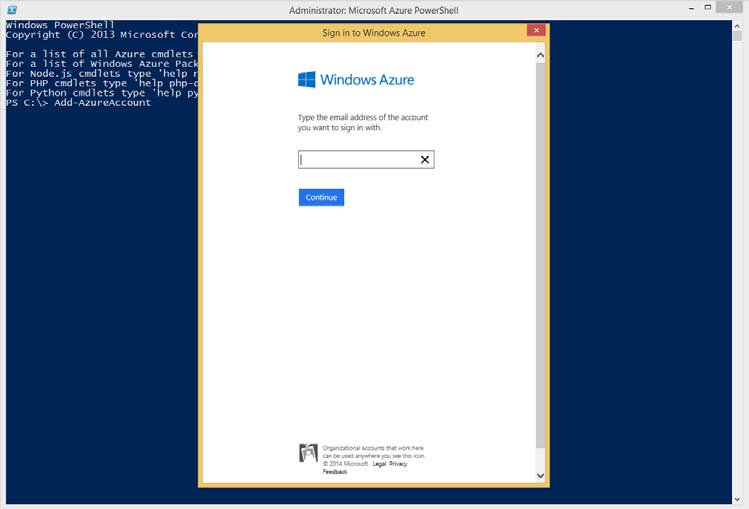Click the PowerShell icon in the title bar
Screen dimensions: 749x509
[11, 9]
